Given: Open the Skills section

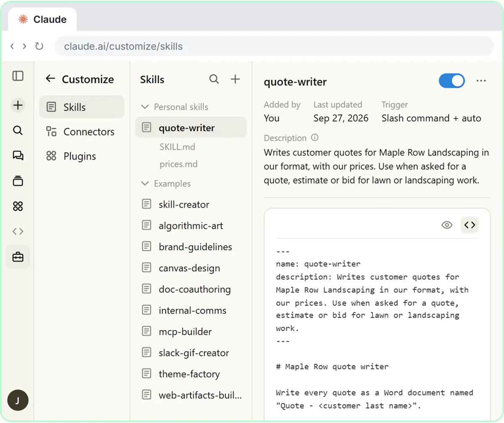Looking at the screenshot, I should (82, 107).
